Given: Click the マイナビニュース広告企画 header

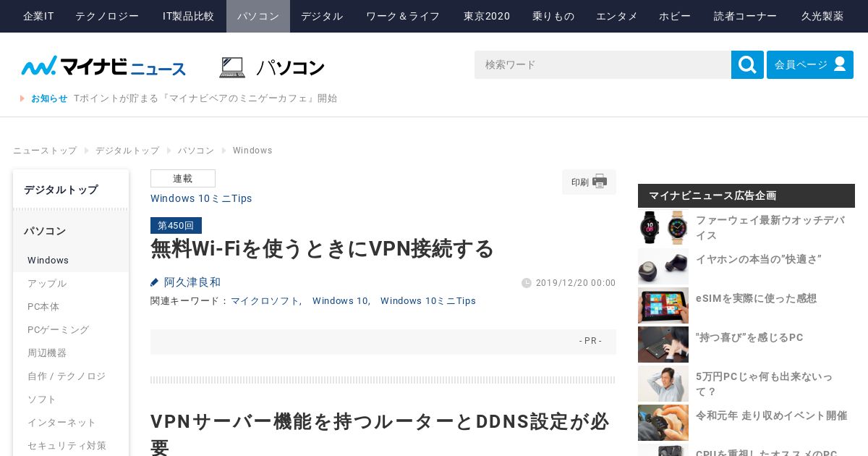Looking at the screenshot, I should point(746,195).
